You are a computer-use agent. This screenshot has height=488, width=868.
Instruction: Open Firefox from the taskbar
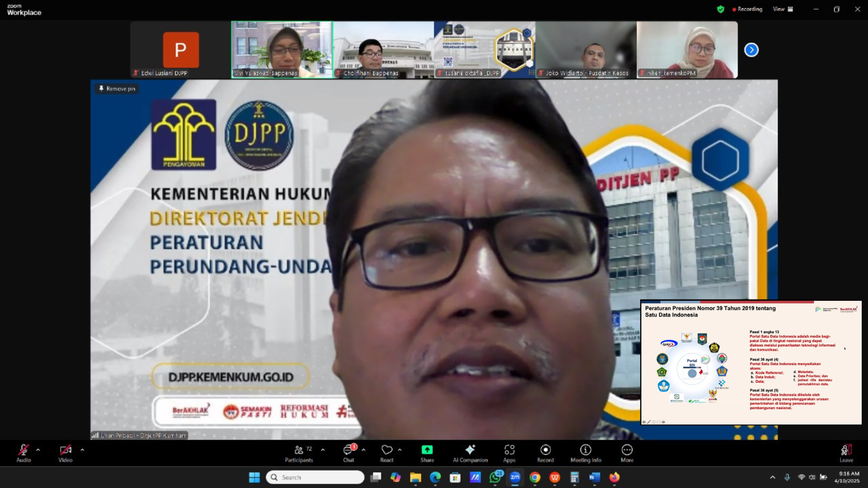click(x=614, y=477)
